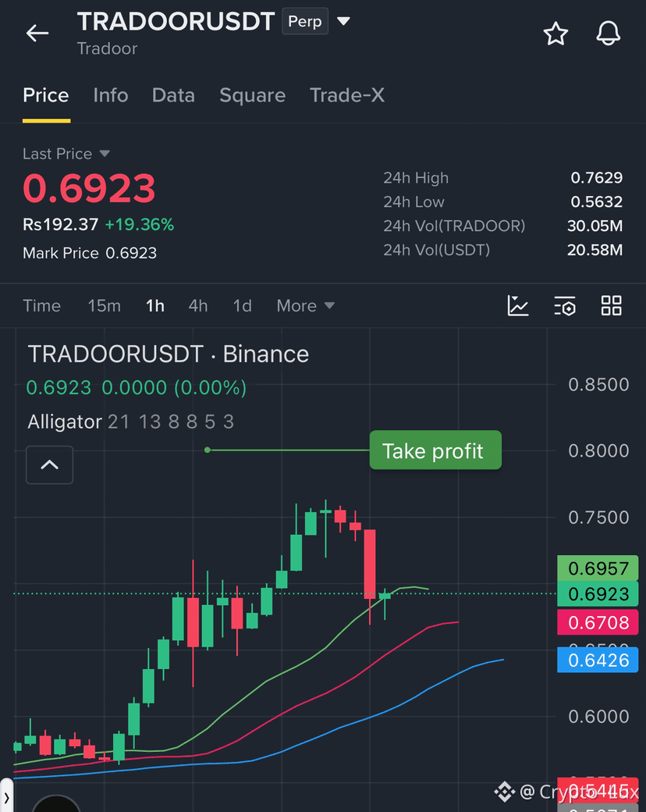Click the Alligator indicator label
This screenshot has width=646, height=812.
point(65,422)
